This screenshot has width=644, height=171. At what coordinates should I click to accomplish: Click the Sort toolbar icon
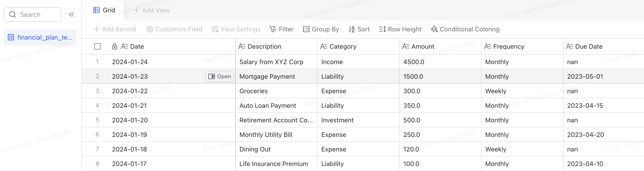352,29
